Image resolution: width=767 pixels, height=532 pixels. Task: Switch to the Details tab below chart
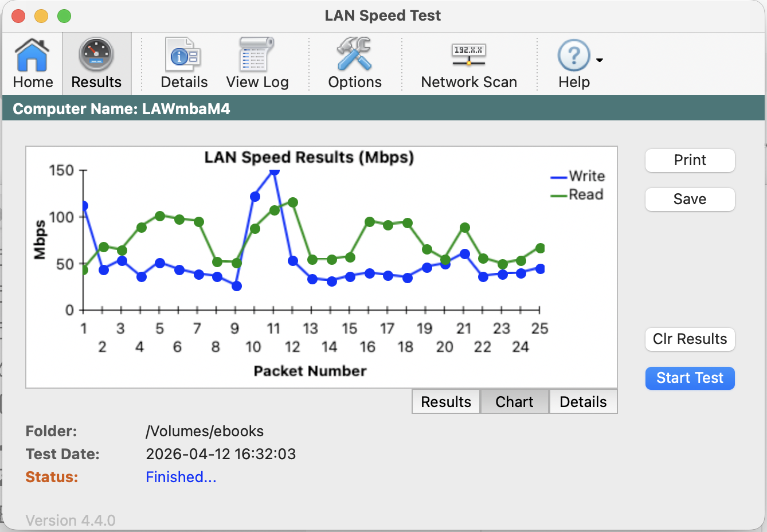tap(583, 402)
